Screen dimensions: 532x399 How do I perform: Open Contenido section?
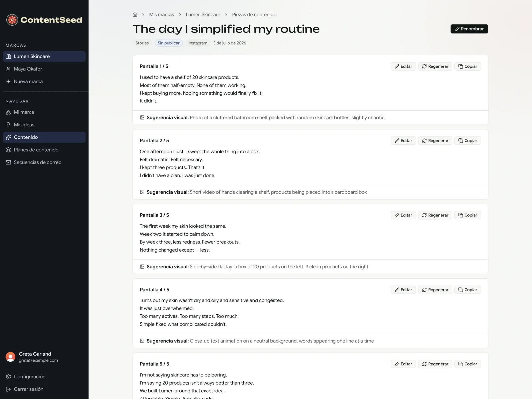(44, 137)
